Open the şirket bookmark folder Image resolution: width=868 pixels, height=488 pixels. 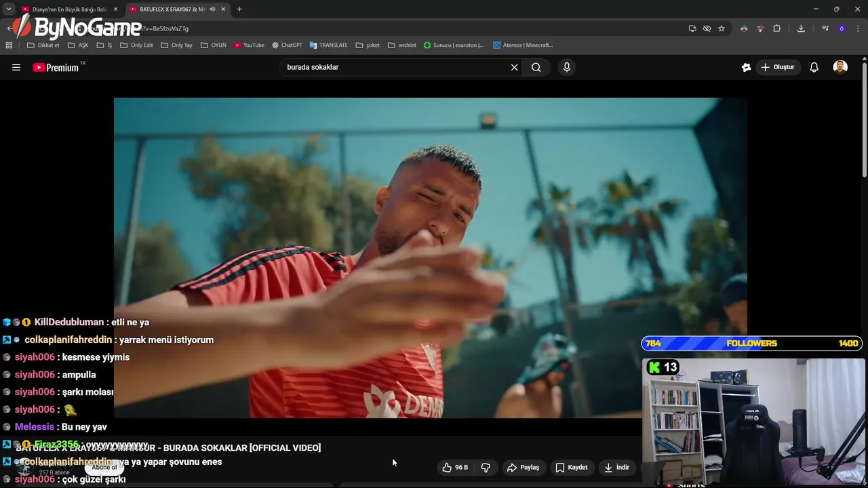click(368, 45)
